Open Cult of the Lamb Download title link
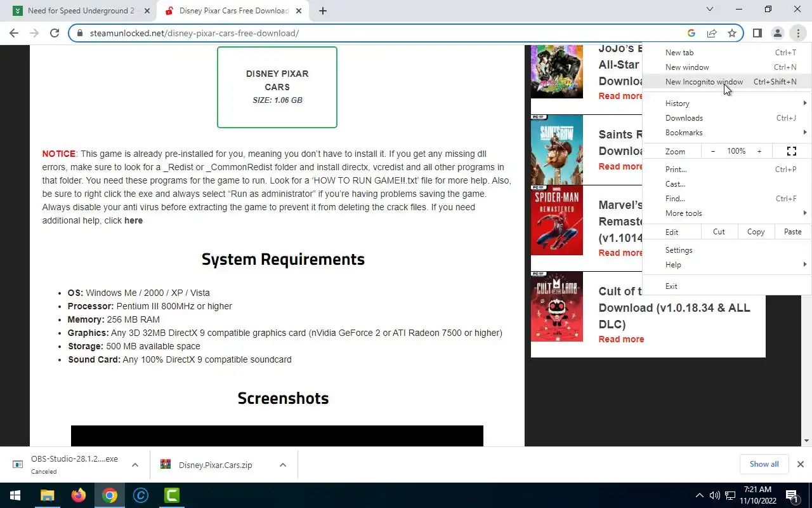 tap(674, 308)
